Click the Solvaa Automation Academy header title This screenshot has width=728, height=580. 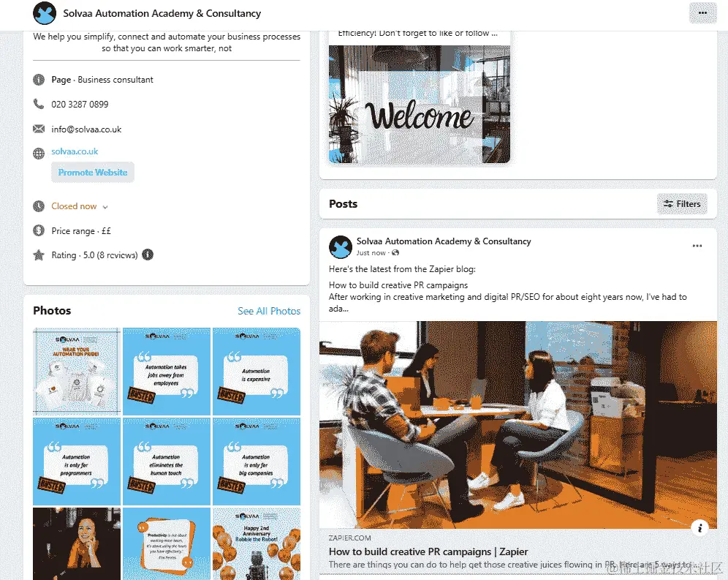coord(162,13)
